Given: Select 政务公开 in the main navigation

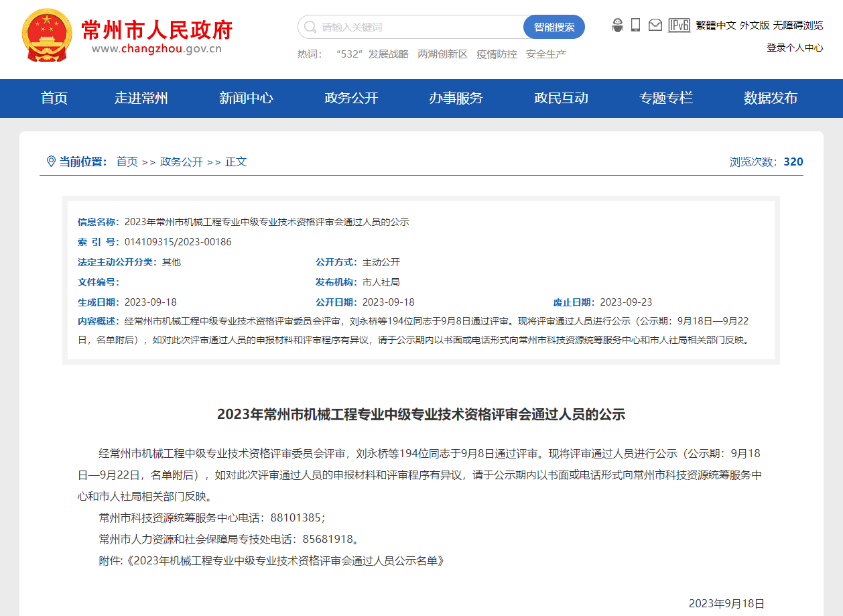Looking at the screenshot, I should [x=351, y=99].
